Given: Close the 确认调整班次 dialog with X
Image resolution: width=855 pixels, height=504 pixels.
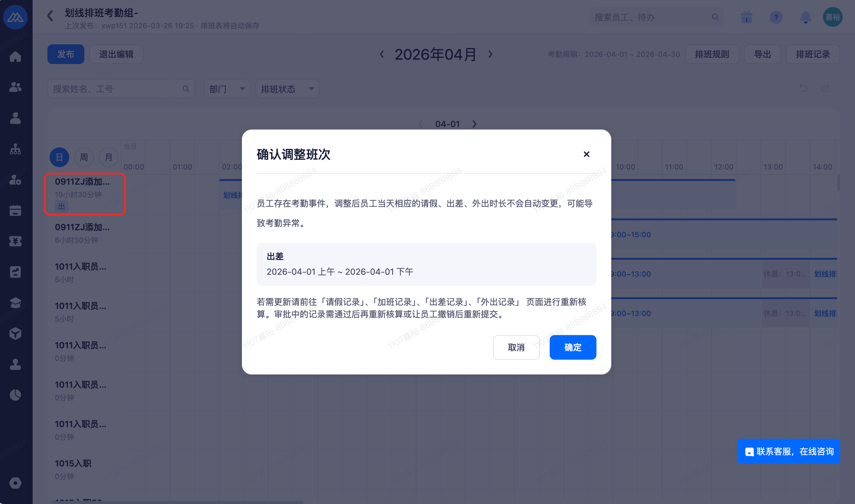Looking at the screenshot, I should [586, 154].
